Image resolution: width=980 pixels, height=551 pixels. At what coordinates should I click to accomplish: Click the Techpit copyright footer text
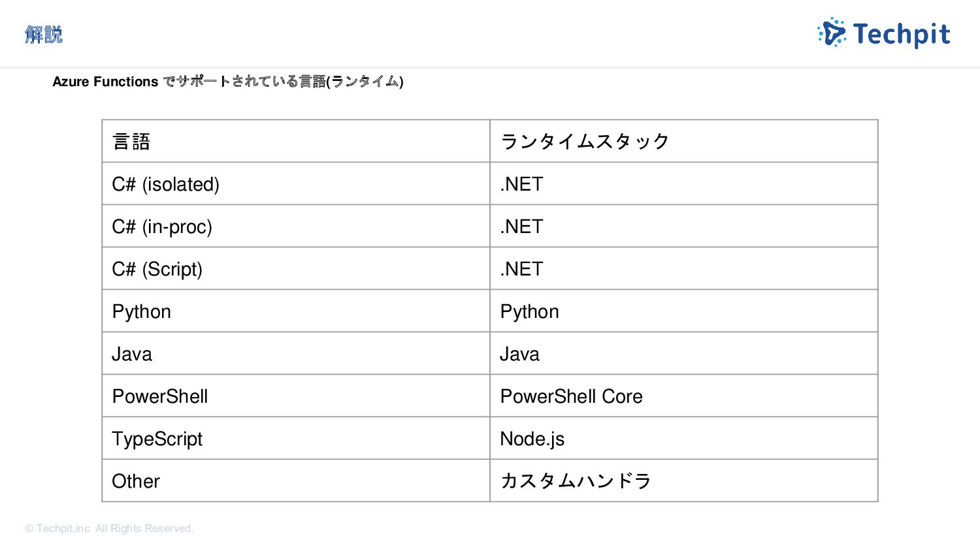[109, 528]
